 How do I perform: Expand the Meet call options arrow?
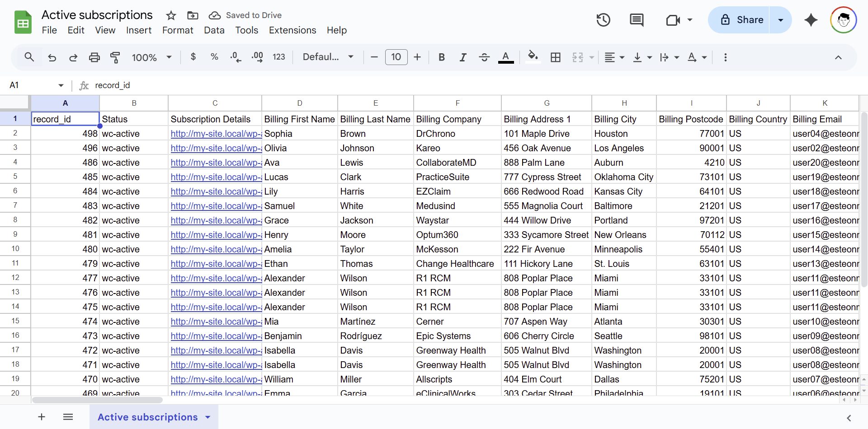coord(690,20)
